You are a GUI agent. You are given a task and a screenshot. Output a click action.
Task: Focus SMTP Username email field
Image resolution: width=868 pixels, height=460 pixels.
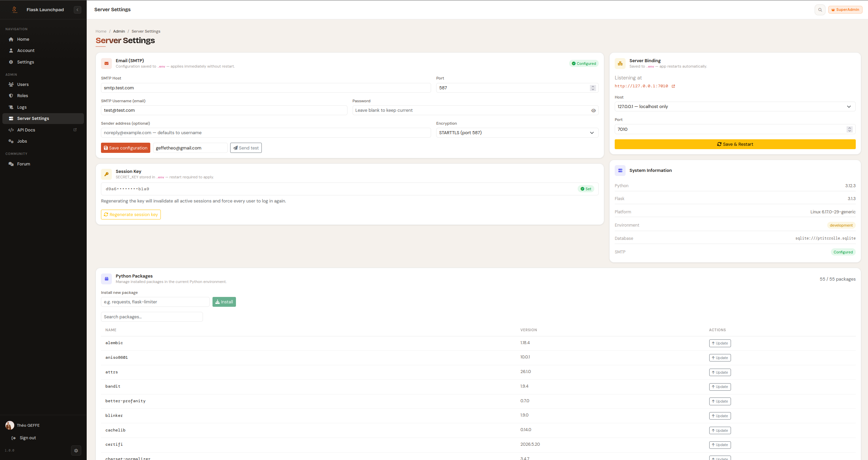(224, 110)
